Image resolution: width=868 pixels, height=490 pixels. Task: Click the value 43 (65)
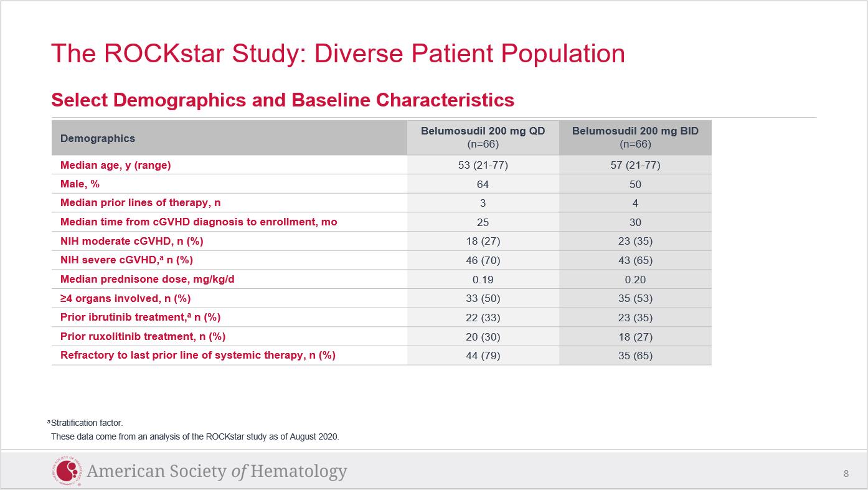coord(635,260)
